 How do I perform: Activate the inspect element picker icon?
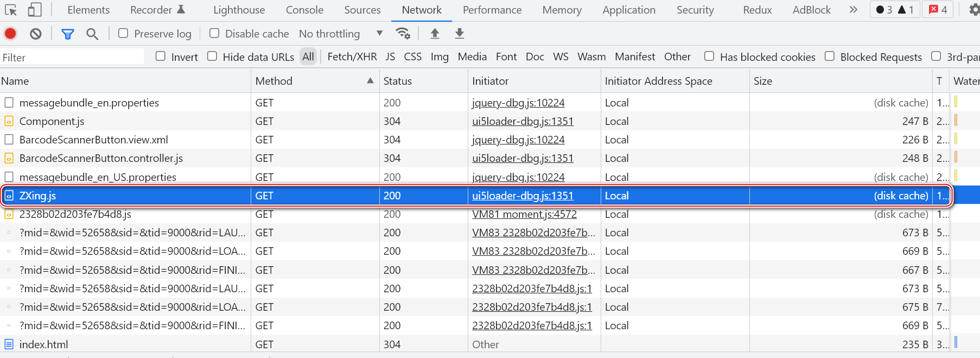pos(11,10)
